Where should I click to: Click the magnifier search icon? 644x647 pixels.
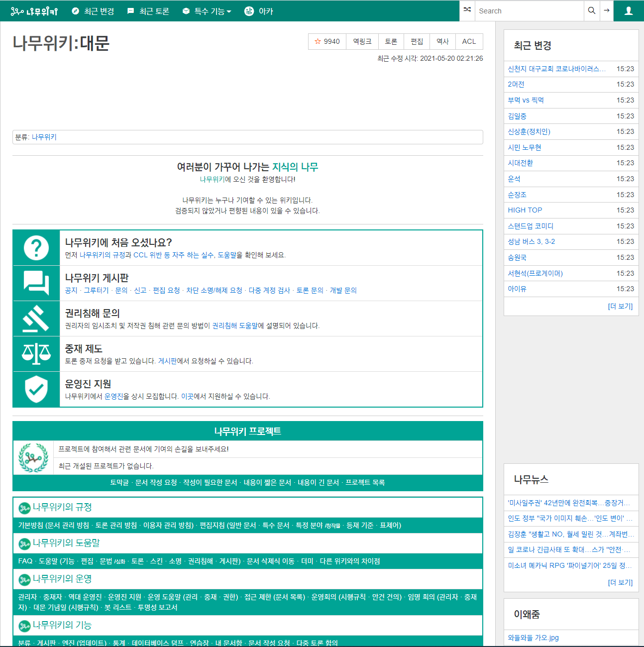tap(591, 10)
